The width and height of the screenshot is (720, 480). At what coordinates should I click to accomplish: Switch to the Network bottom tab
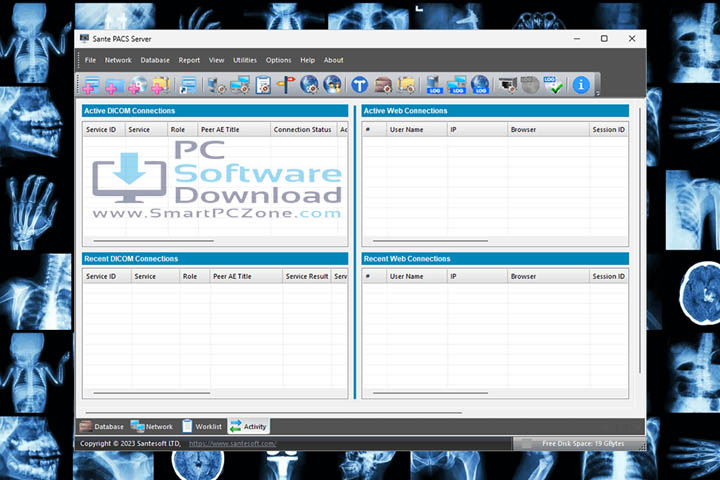(152, 427)
